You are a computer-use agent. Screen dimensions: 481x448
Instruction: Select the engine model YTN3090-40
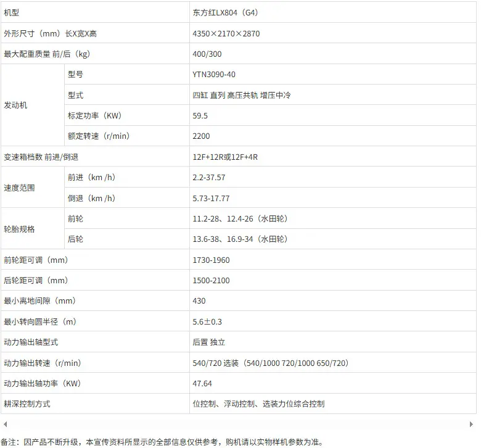pos(214,75)
